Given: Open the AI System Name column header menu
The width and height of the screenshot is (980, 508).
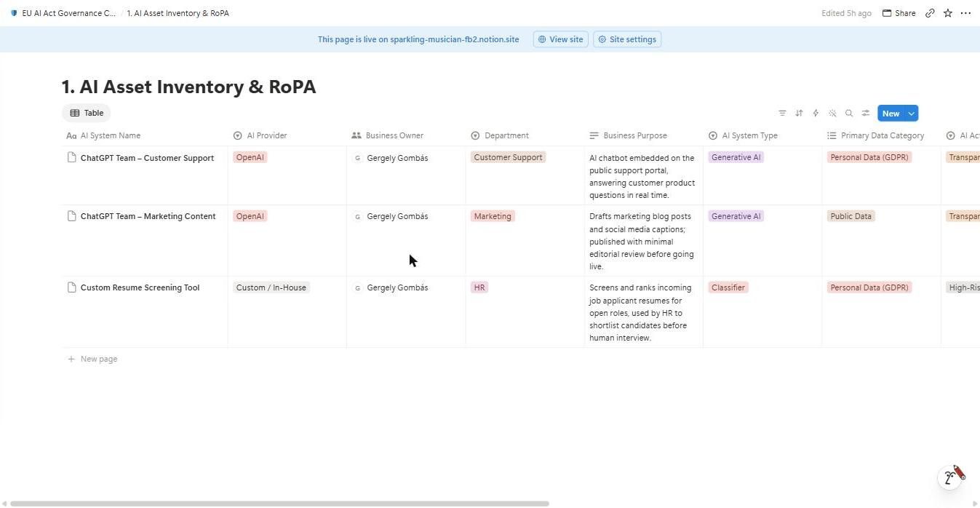Looking at the screenshot, I should pyautogui.click(x=145, y=135).
